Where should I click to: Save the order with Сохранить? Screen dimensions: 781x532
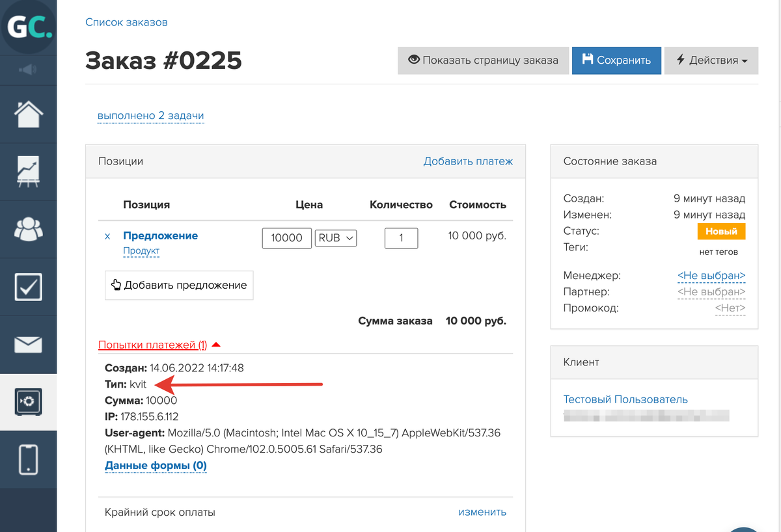point(617,60)
